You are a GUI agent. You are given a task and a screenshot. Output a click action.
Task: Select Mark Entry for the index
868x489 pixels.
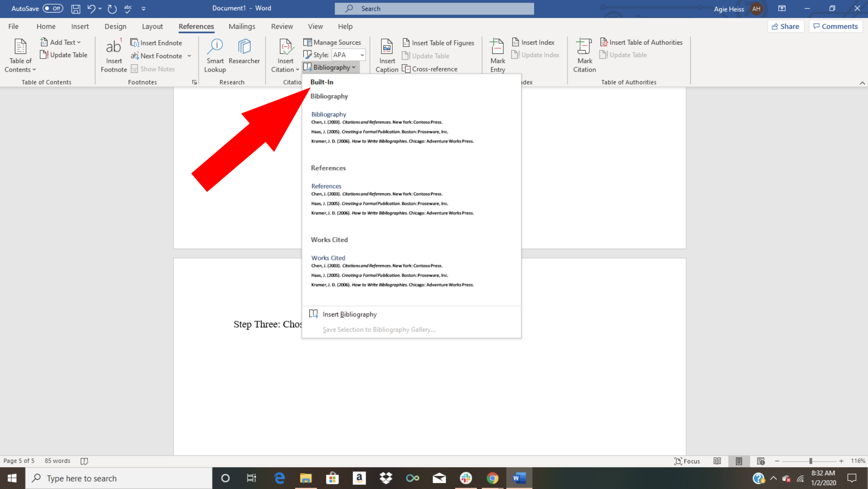pyautogui.click(x=497, y=54)
